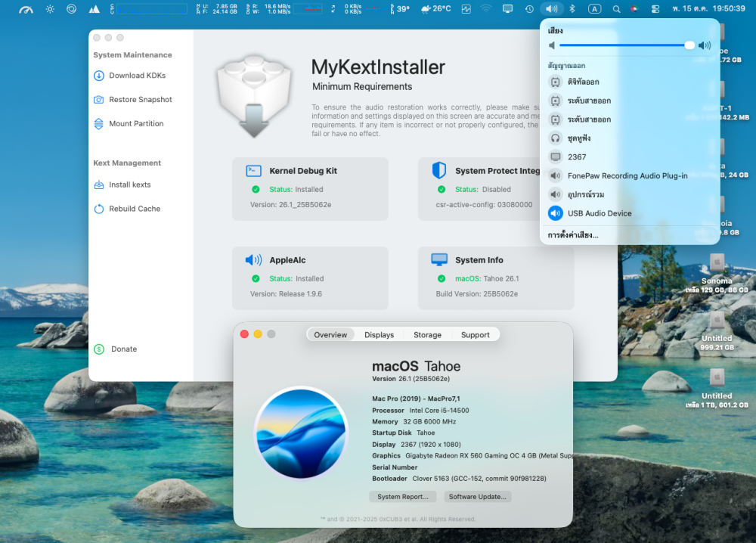This screenshot has height=543, width=756.
Task: Click the Donate item
Action: 115,349
